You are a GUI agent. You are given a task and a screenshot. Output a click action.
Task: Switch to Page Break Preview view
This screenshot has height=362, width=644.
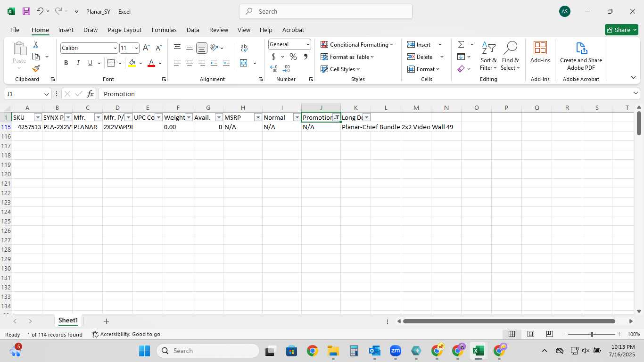coord(549,334)
